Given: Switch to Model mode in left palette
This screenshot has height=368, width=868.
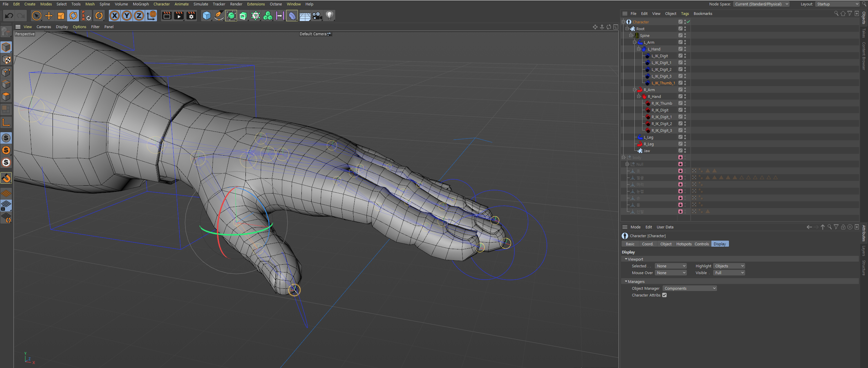Looking at the screenshot, I should (x=6, y=47).
